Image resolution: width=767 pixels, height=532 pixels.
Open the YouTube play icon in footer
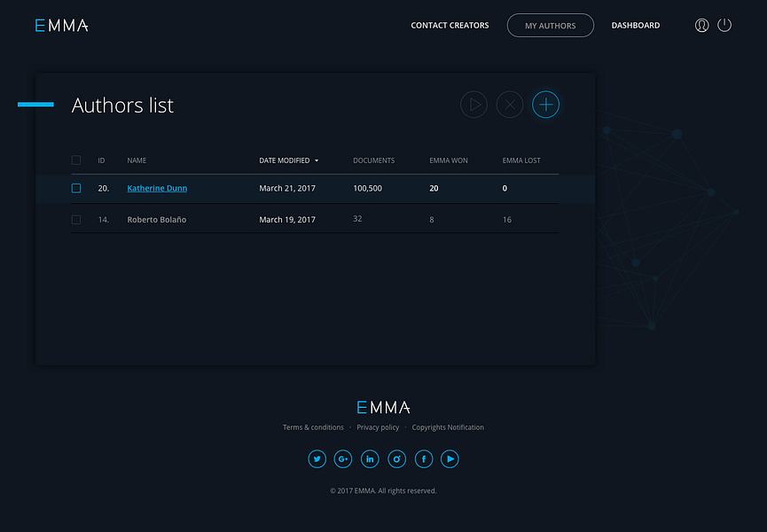coord(450,458)
